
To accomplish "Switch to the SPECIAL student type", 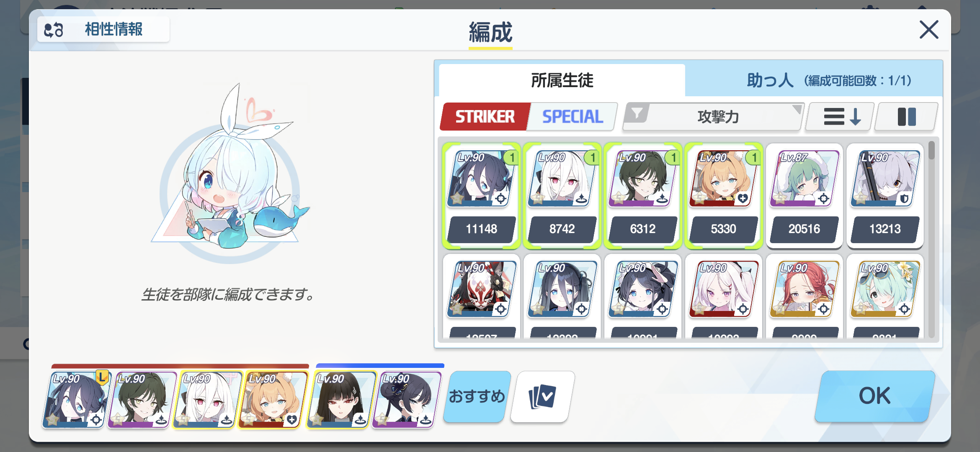I will 573,117.
